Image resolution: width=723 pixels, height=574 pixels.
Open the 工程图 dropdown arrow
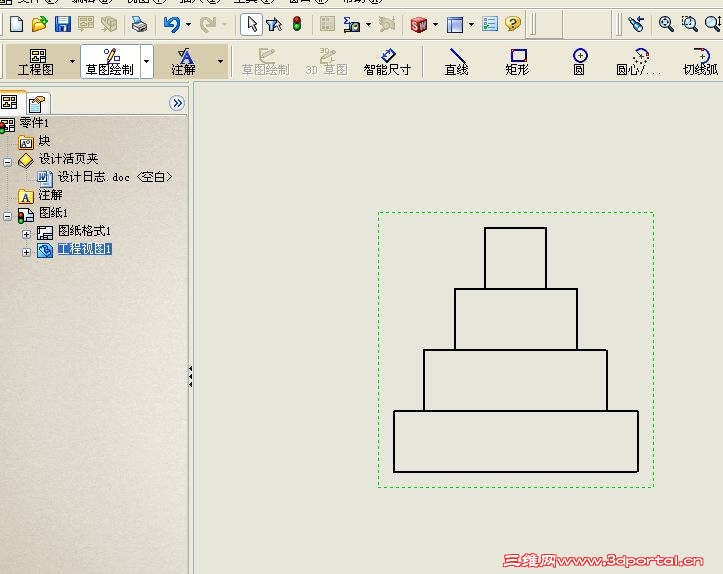(72, 61)
